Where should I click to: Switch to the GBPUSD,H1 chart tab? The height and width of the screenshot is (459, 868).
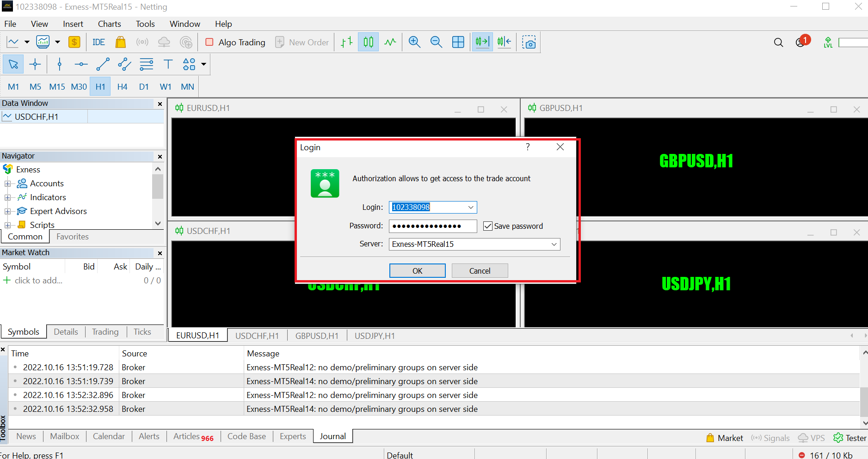[x=317, y=336]
